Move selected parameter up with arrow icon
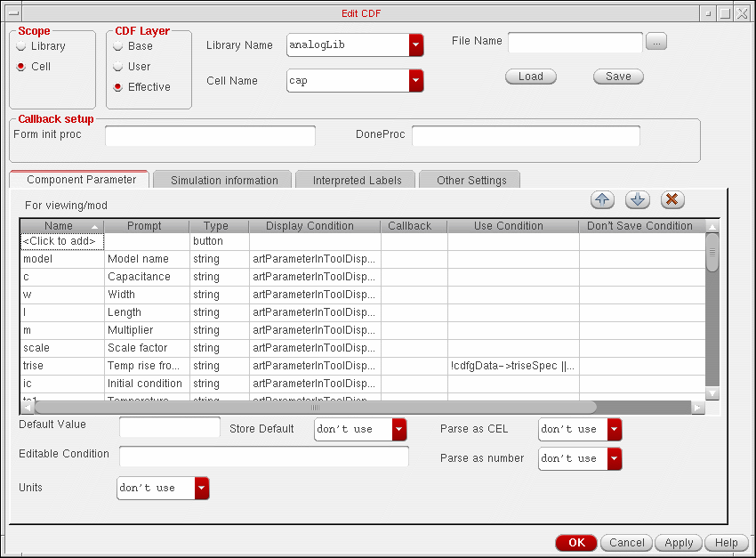Viewport: 756px width, 558px height. pyautogui.click(x=602, y=199)
